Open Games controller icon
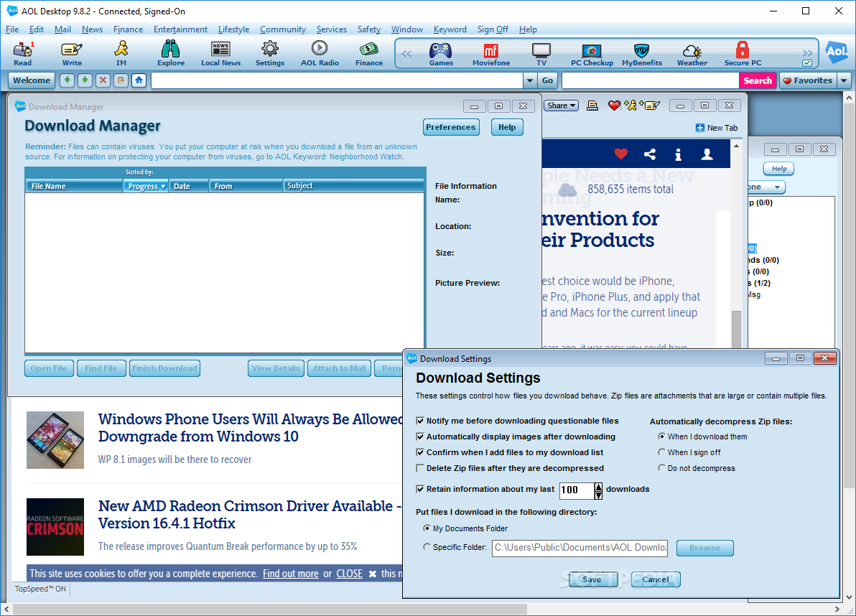856x616 pixels. [x=441, y=53]
